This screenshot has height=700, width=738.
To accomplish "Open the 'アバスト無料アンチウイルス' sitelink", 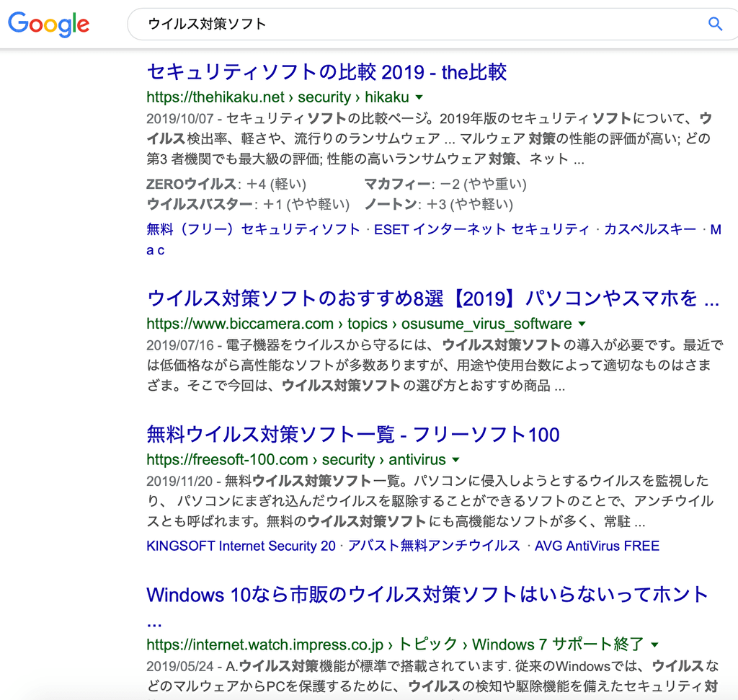I will click(x=433, y=546).
